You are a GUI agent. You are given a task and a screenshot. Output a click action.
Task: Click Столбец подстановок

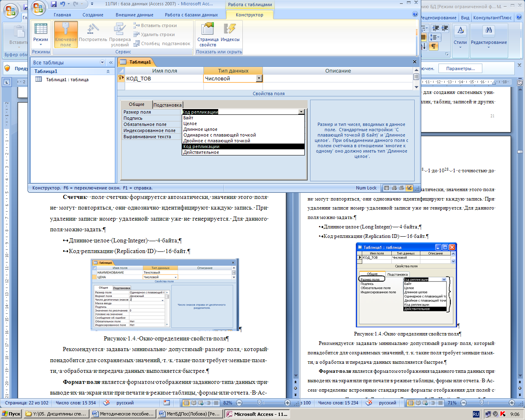[x=162, y=43]
